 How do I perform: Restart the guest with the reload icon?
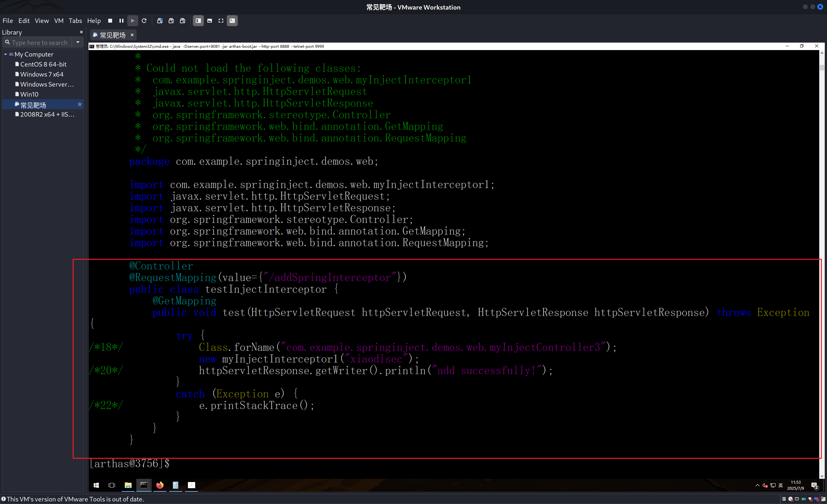click(x=144, y=21)
